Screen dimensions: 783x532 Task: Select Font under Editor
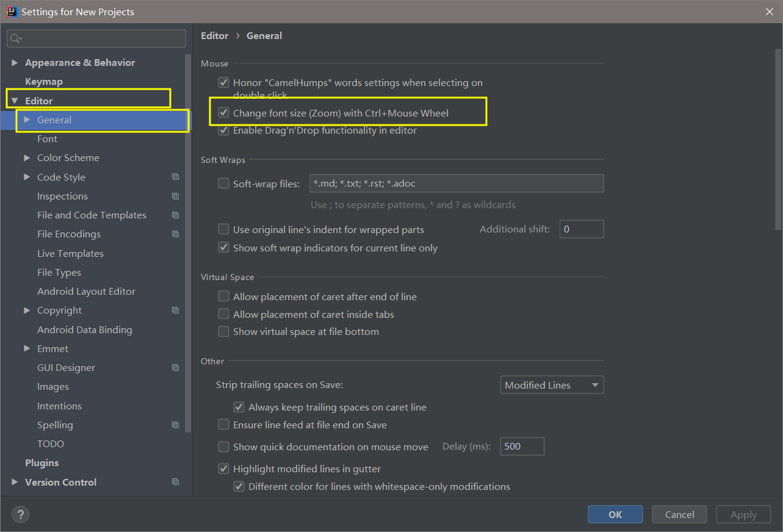47,138
